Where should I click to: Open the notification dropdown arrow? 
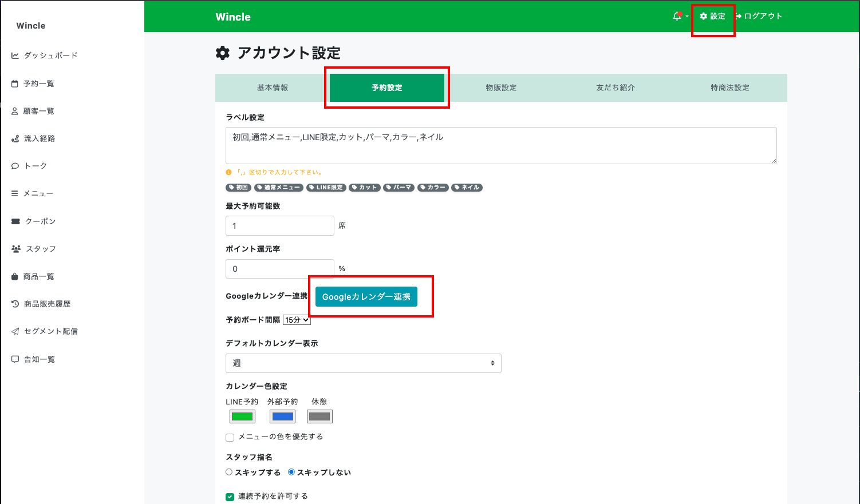687,17
